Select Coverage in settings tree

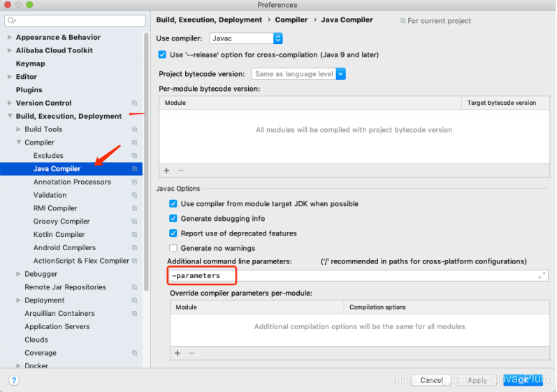[x=41, y=353]
